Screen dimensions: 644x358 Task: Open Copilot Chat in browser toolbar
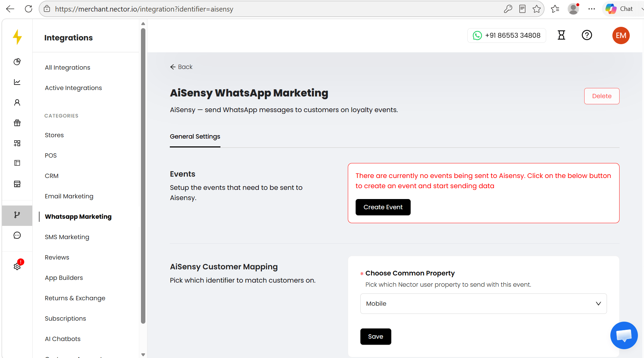click(x=619, y=9)
